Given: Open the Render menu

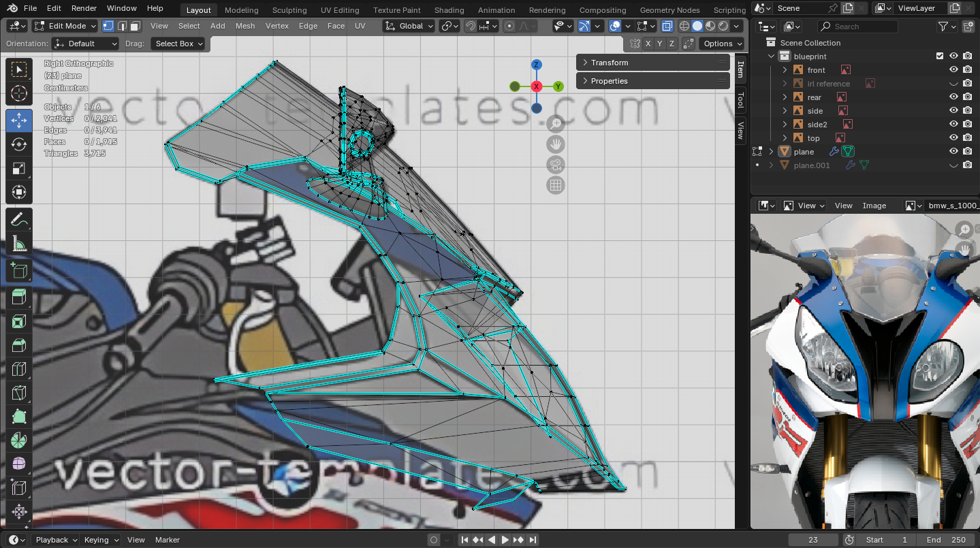Looking at the screenshot, I should 84,8.
